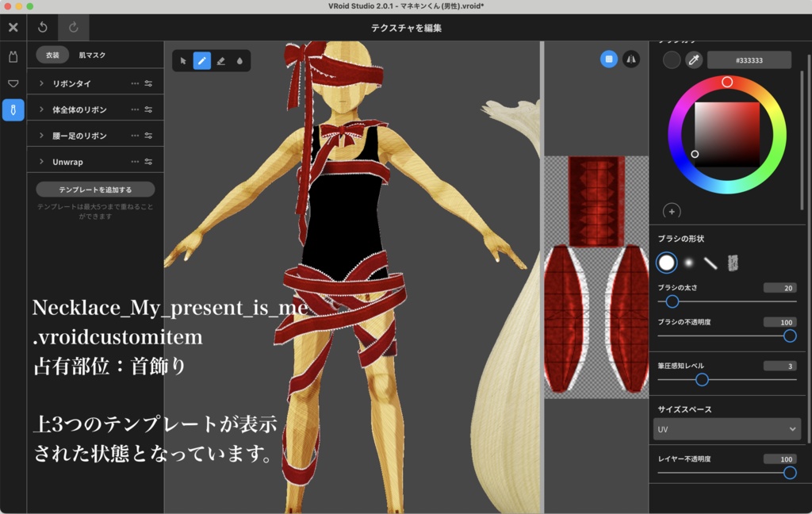Select the 衣装 tab

pyautogui.click(x=53, y=56)
